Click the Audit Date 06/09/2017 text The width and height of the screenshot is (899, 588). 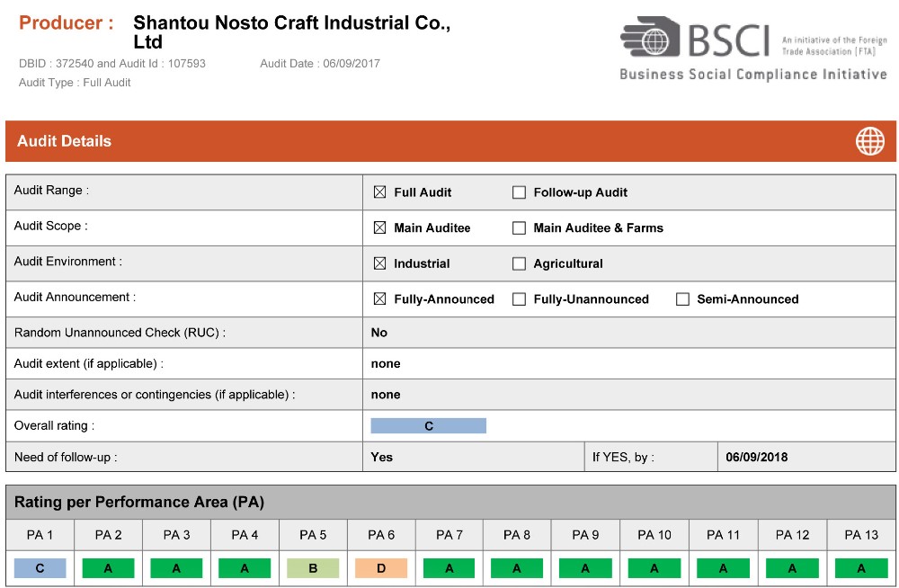(x=320, y=64)
